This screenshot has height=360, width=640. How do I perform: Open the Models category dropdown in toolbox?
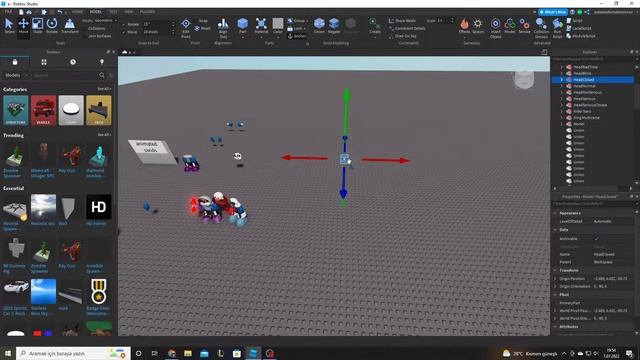16,75
